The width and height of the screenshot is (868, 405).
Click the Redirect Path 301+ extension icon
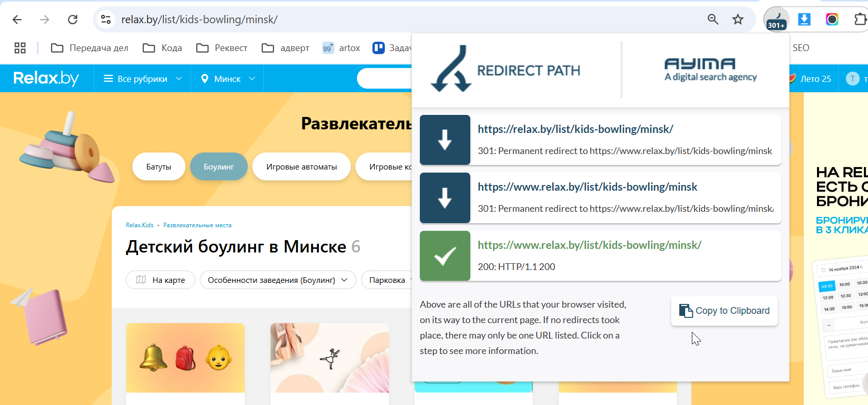pos(776,20)
